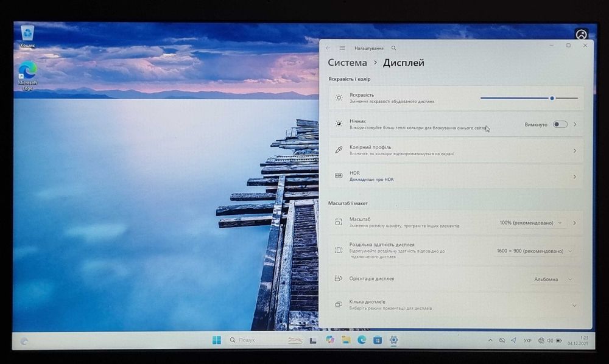This screenshot has height=364, width=609.
Task: Click the speaker volume tray icon
Action: (x=550, y=340)
